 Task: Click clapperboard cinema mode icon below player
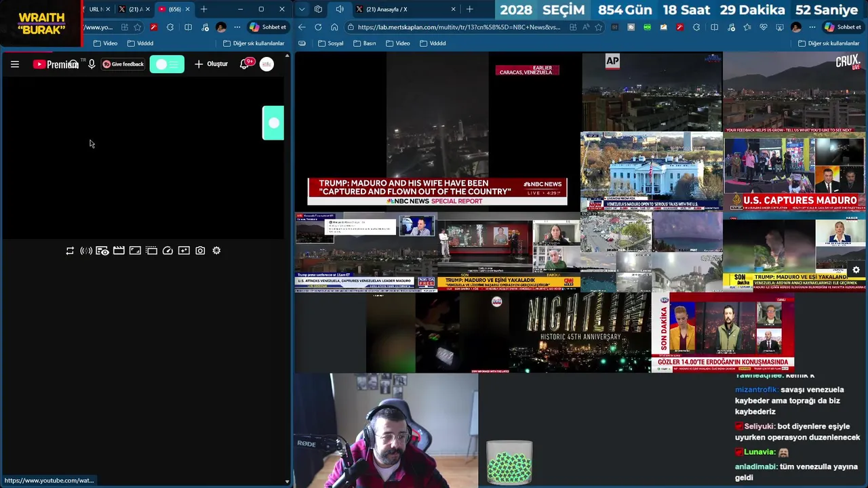click(119, 251)
